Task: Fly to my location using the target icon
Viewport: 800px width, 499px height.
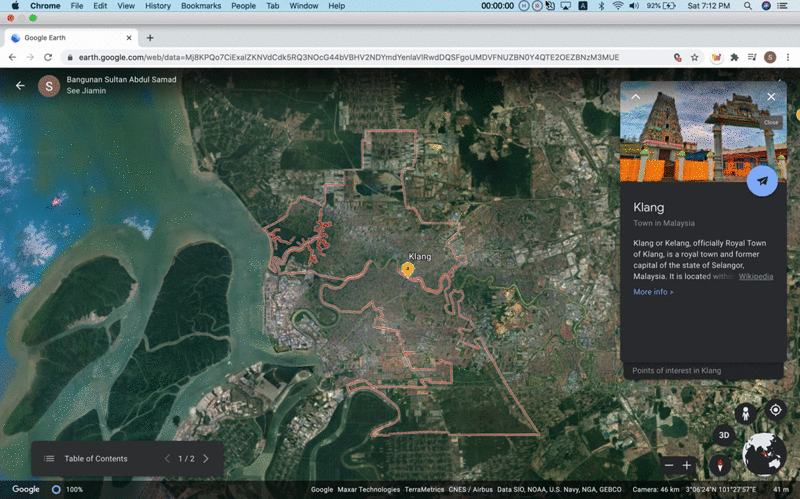Action: click(x=776, y=410)
